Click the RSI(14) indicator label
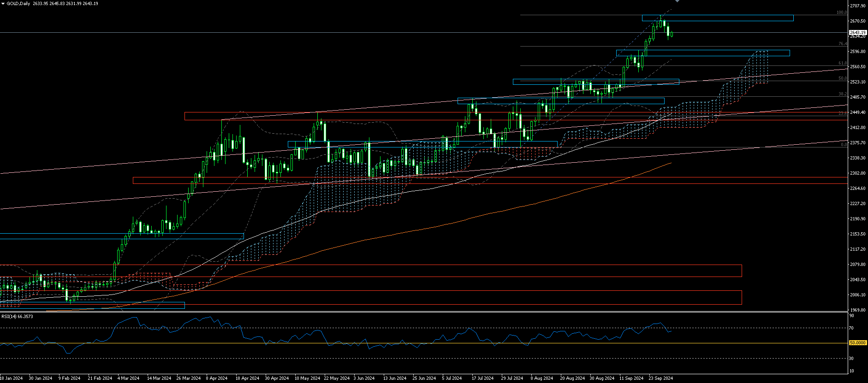Viewport: 868px width, 383px height. tap(17, 316)
